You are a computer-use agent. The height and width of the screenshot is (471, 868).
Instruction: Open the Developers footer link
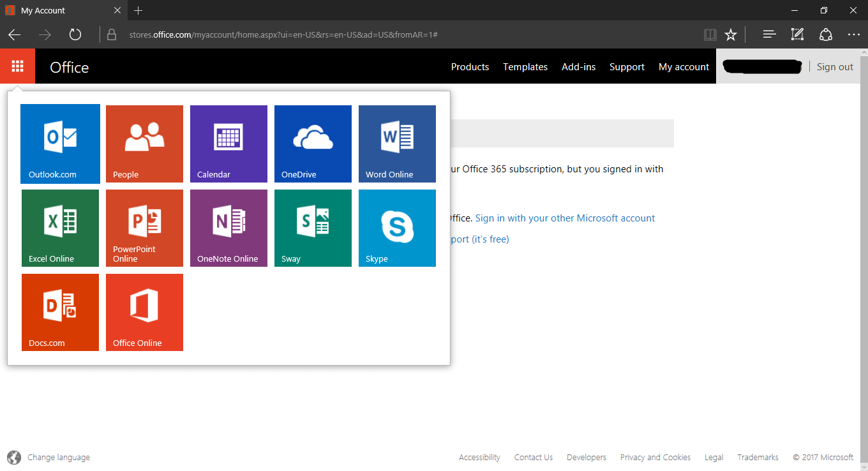[587, 457]
